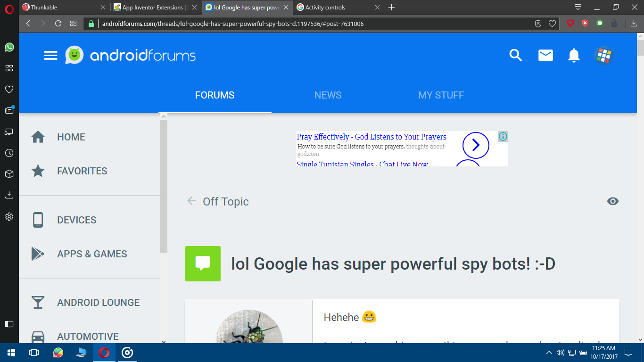Switch to Activity controls tab
Image resolution: width=644 pixels, height=362 pixels.
point(338,7)
